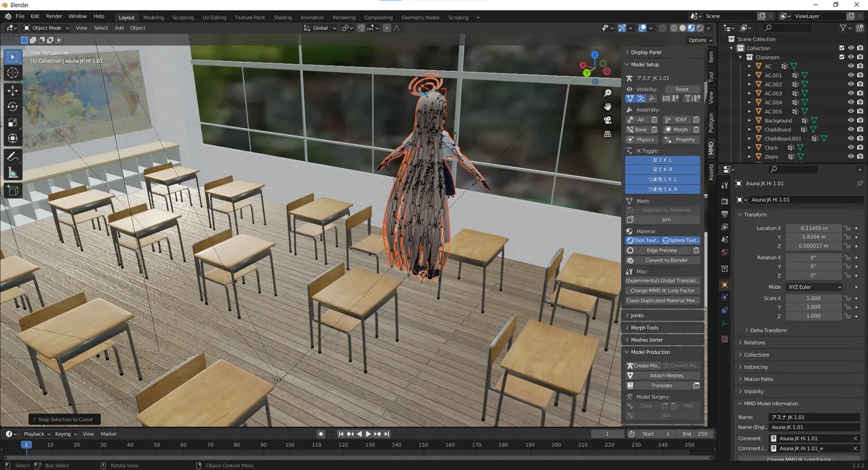Toggle the Toon Texture button

642,240
